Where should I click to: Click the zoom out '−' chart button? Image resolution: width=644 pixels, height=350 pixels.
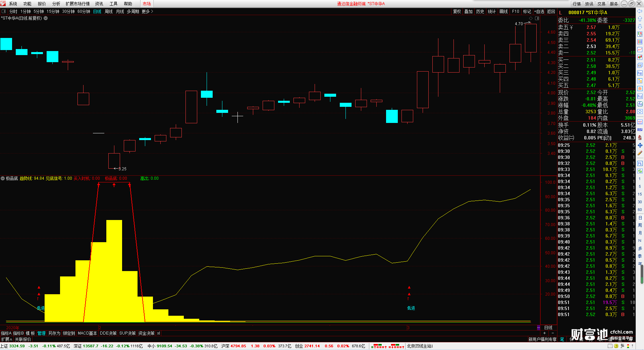[552, 333]
